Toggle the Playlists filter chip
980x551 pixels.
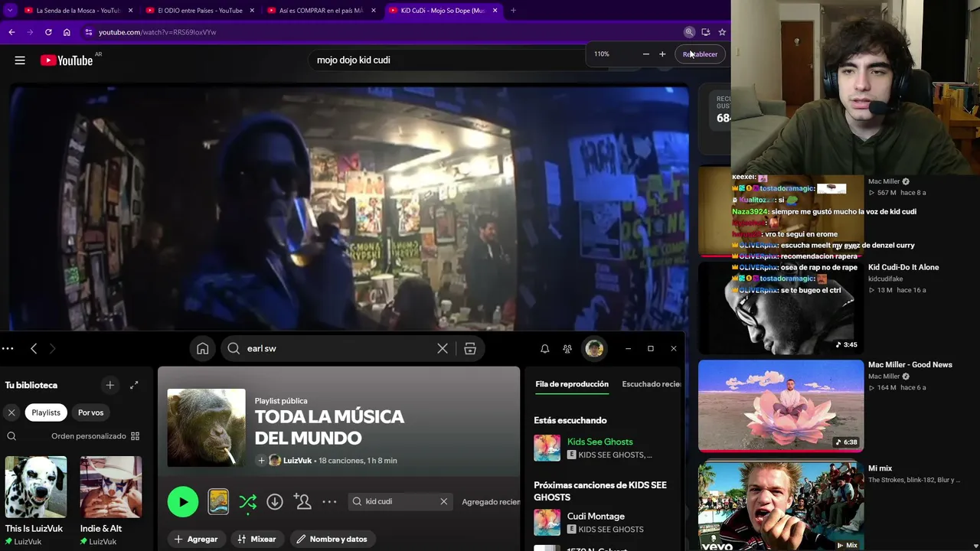tap(46, 412)
